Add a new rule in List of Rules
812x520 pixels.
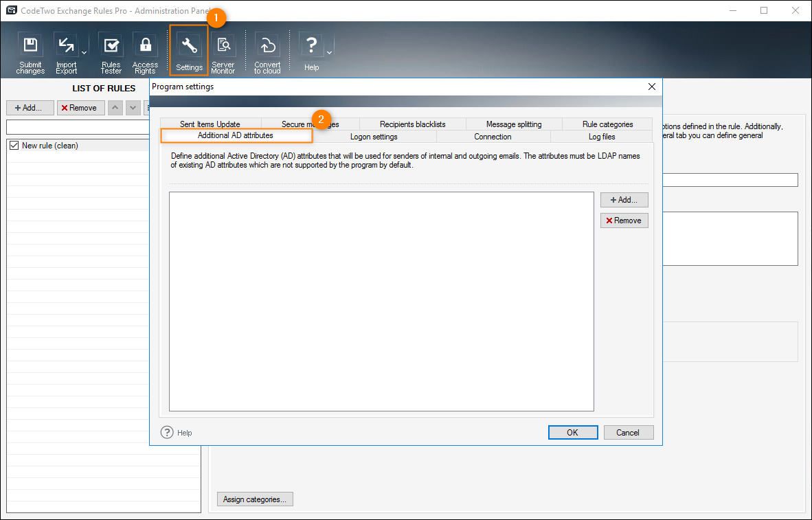tap(30, 108)
